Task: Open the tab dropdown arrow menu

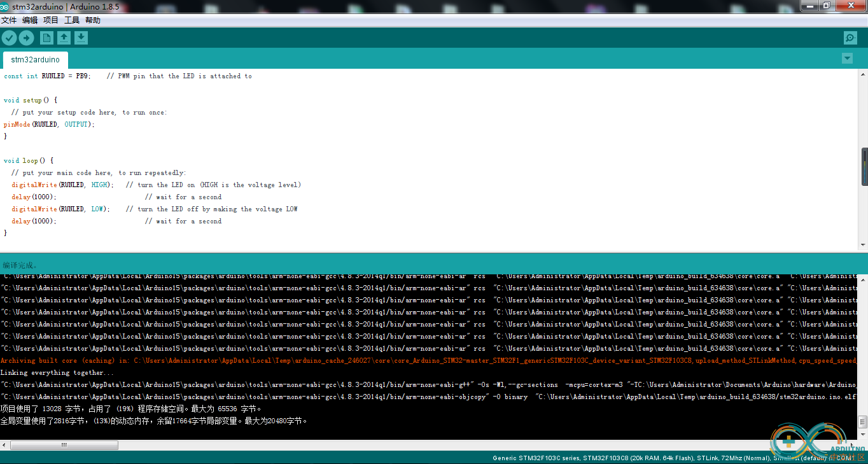Action: tap(847, 59)
